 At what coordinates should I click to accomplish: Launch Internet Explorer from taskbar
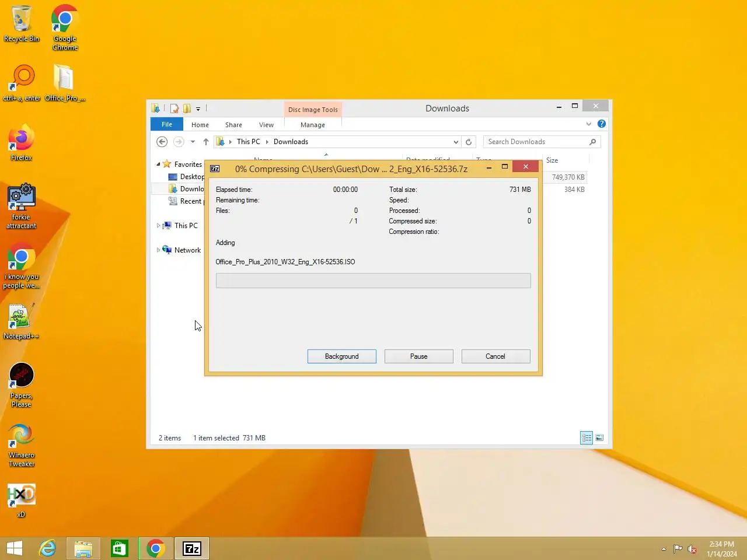pos(48,548)
